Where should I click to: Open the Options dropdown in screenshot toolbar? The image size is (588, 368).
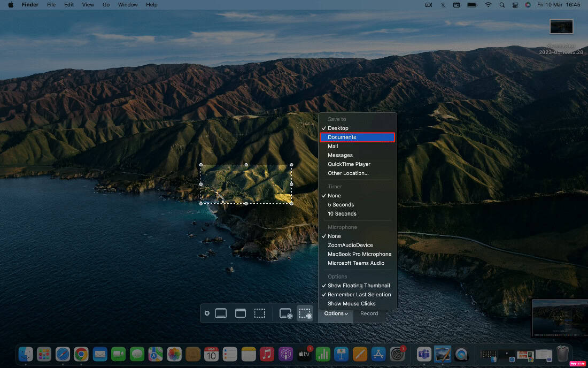point(336,313)
